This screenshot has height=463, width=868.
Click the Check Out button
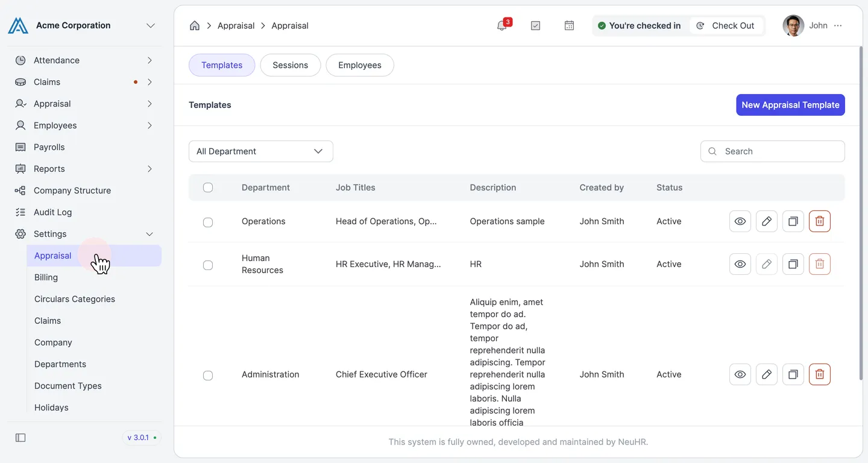coord(726,25)
